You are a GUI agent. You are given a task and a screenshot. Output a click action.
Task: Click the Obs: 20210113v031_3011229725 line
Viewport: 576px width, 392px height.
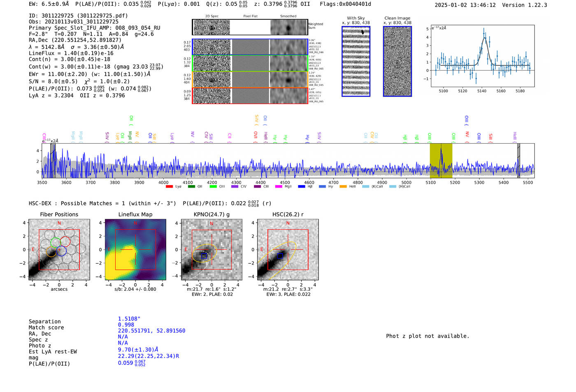74,21
